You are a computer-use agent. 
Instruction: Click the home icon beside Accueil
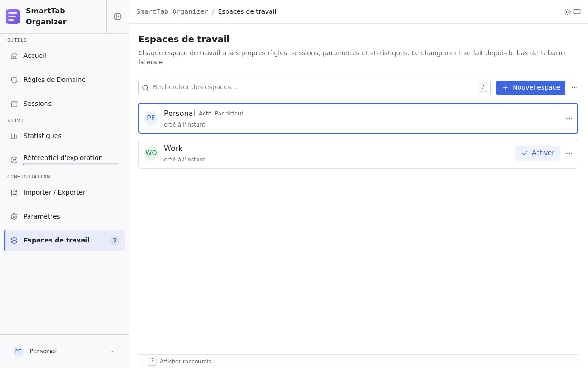(x=14, y=56)
